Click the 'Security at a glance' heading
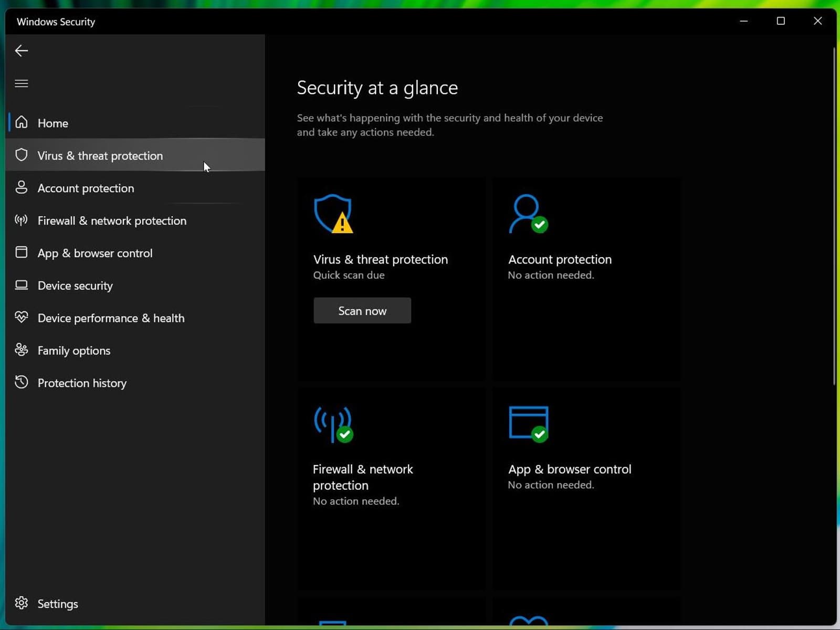Image resolution: width=840 pixels, height=630 pixels. (377, 88)
